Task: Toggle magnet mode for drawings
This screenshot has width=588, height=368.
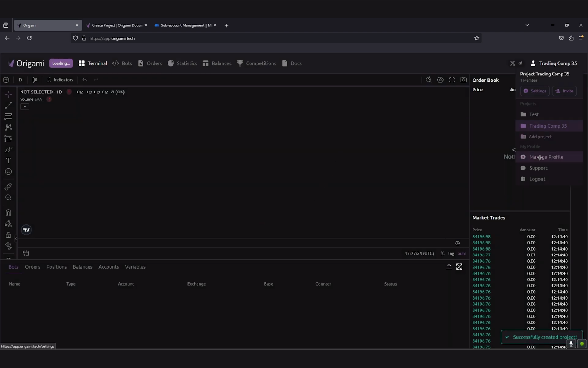Action: (x=8, y=213)
